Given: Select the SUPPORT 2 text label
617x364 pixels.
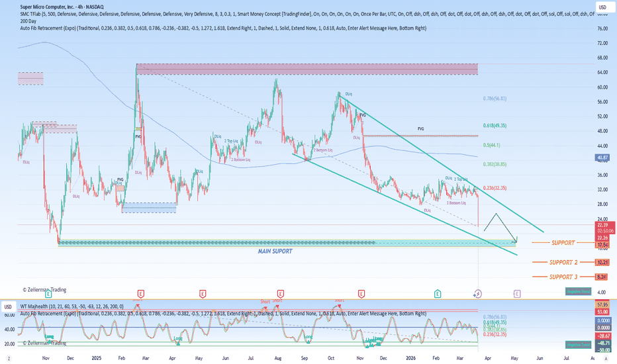Looking at the screenshot, I should (x=563, y=262).
